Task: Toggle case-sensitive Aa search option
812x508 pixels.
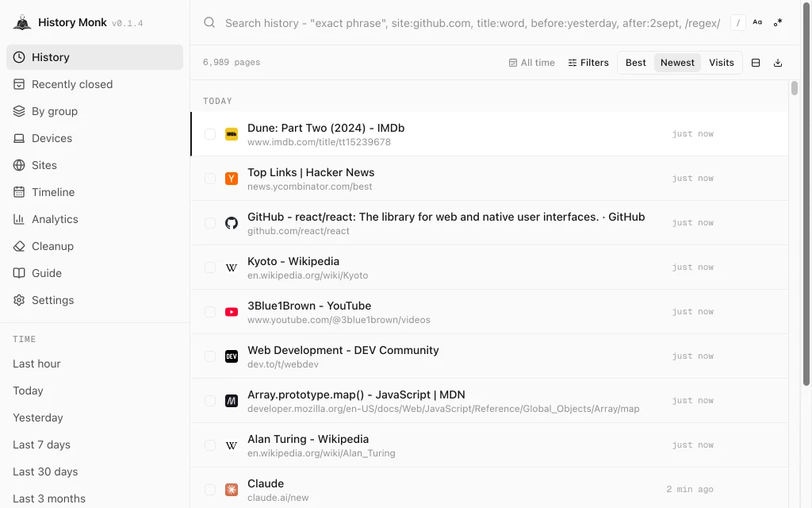Action: pyautogui.click(x=757, y=22)
